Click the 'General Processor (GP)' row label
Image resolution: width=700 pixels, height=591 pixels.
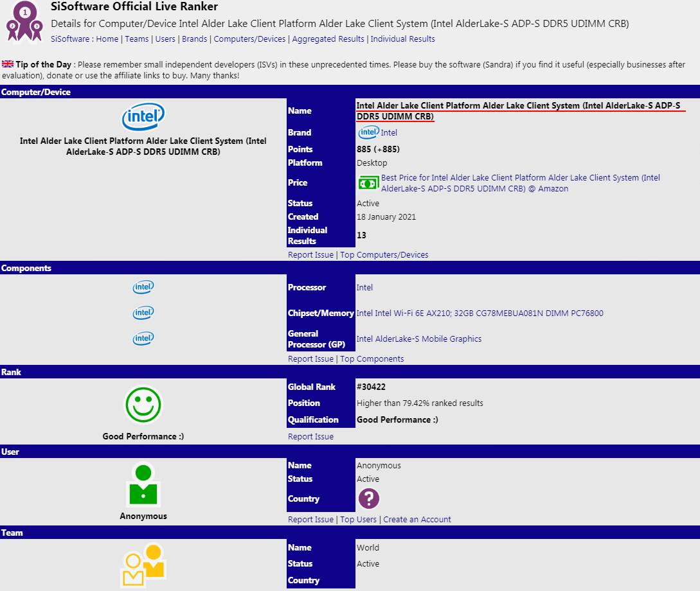point(316,339)
